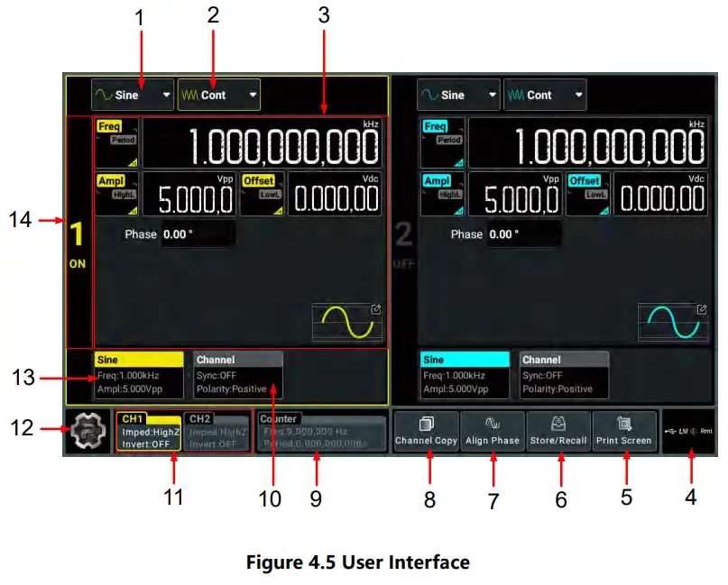Click the Rmt remote status indicator

click(x=706, y=432)
